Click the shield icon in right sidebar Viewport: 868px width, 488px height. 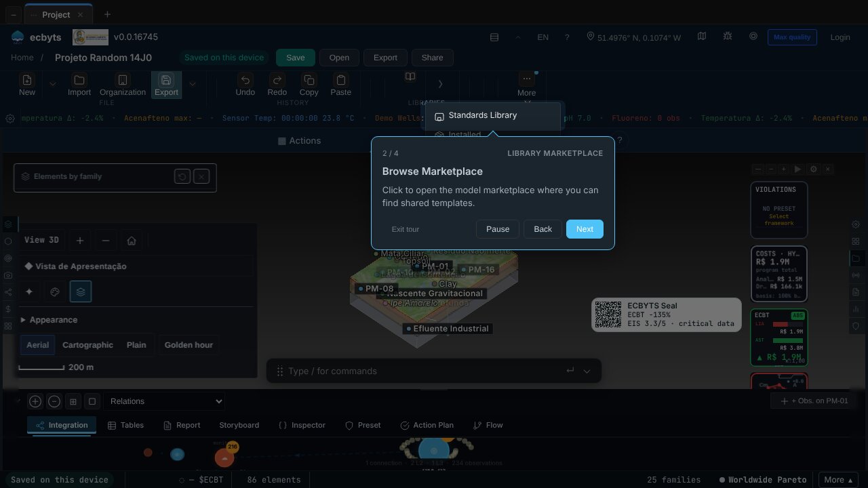856,326
